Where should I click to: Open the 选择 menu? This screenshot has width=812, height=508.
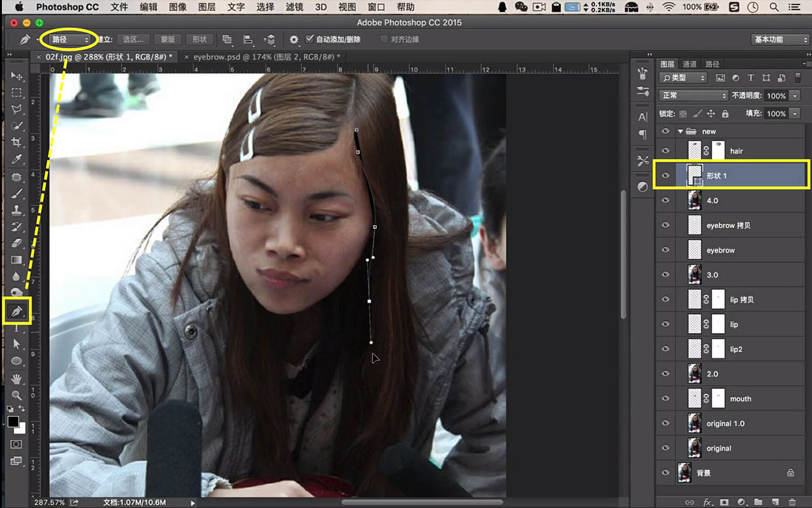click(x=265, y=7)
